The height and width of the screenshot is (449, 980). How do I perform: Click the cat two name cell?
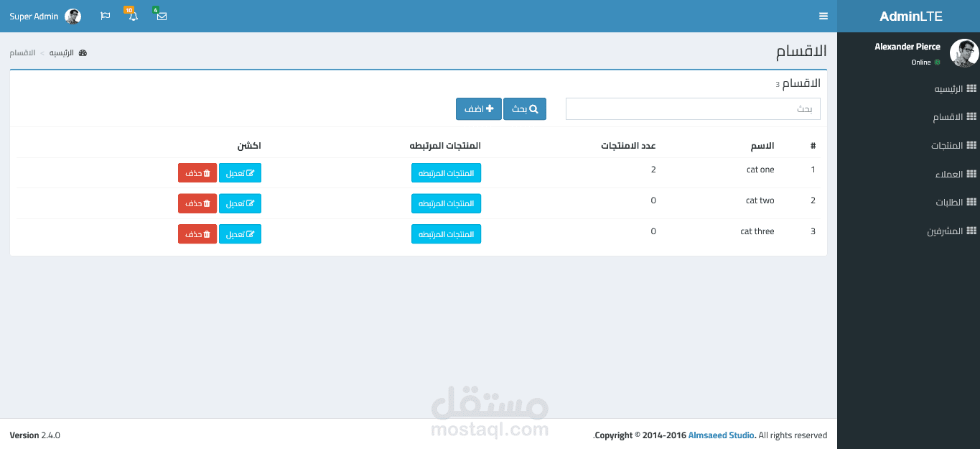point(760,200)
